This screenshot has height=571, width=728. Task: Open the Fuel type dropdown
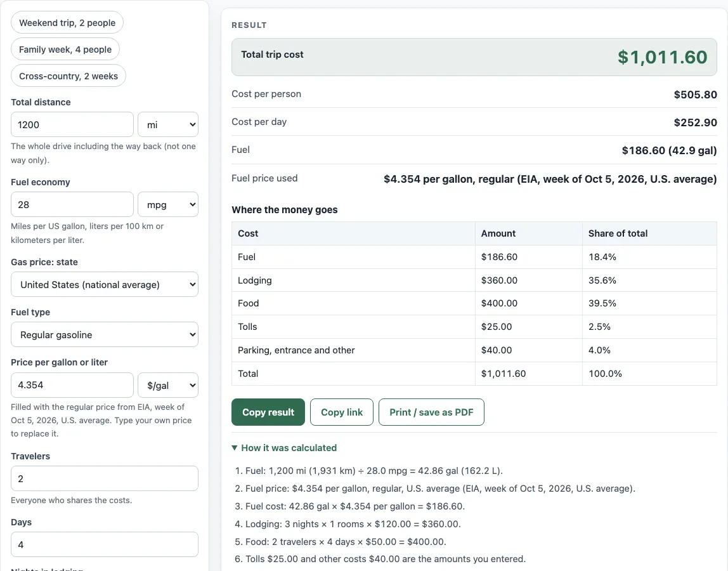105,334
